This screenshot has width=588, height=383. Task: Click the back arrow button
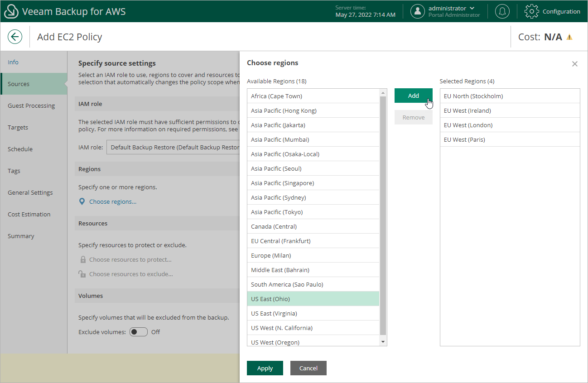15,37
